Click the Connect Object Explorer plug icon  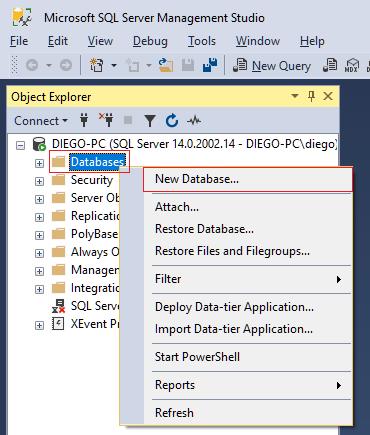(x=84, y=120)
